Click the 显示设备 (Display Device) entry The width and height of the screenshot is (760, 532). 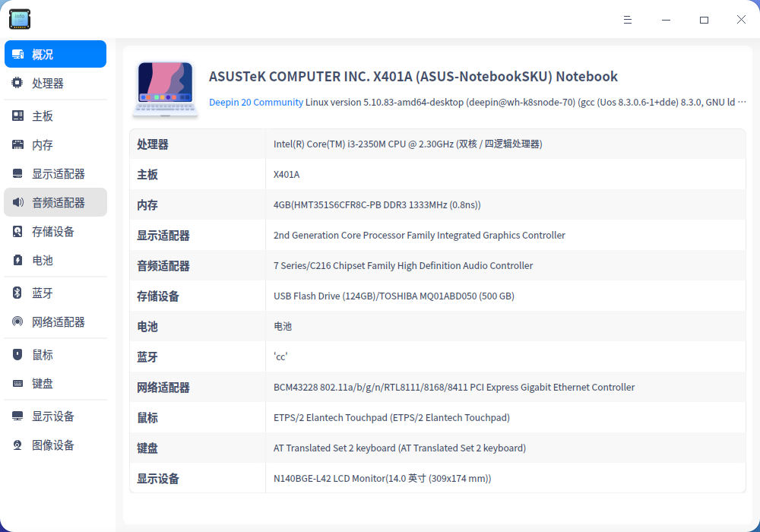point(17,416)
